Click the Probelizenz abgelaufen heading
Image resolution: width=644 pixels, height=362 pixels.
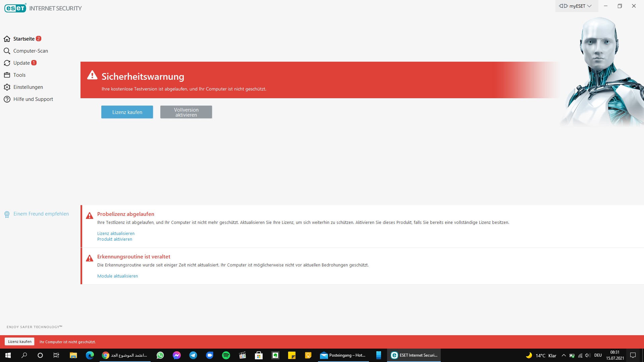(126, 214)
